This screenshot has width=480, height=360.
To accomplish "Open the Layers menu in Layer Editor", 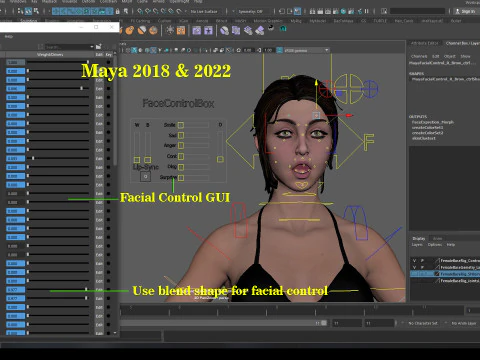I will tap(417, 244).
